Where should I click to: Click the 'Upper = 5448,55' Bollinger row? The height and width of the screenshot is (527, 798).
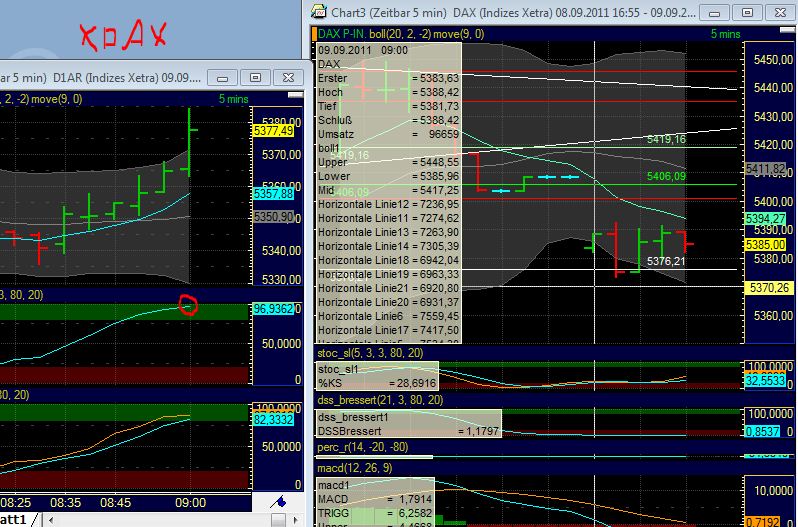pyautogui.click(x=388, y=162)
